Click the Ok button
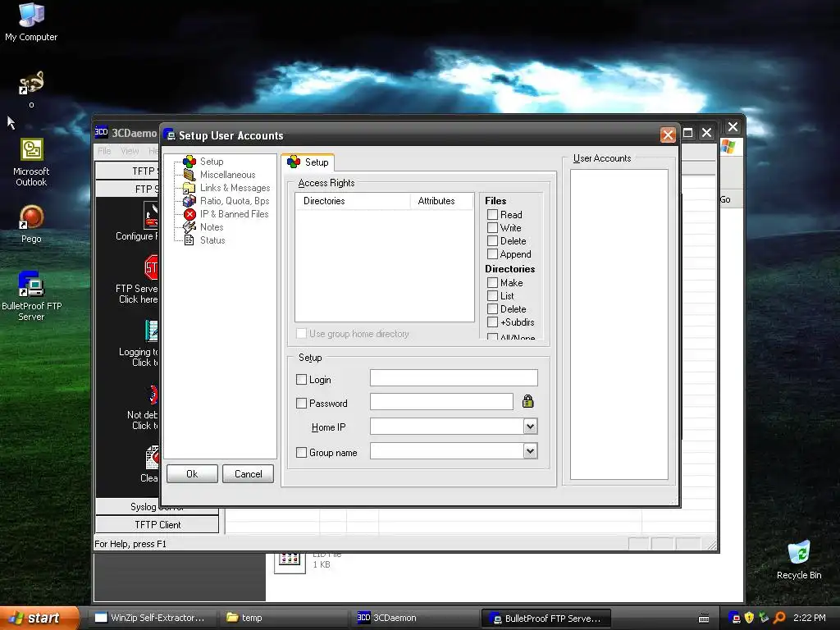This screenshot has width=840, height=630. 192,473
